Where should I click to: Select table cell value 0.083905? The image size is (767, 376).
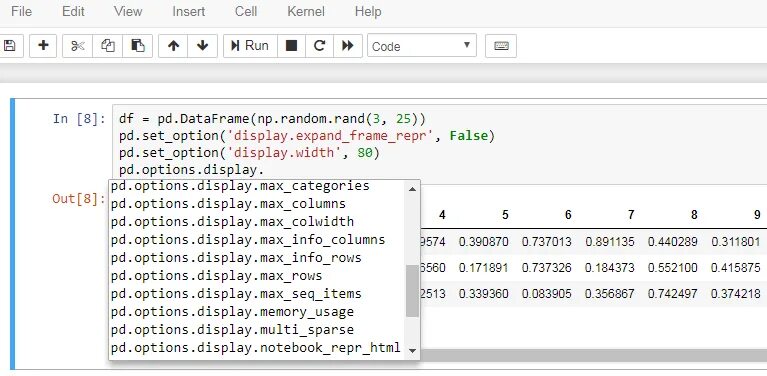point(546,294)
